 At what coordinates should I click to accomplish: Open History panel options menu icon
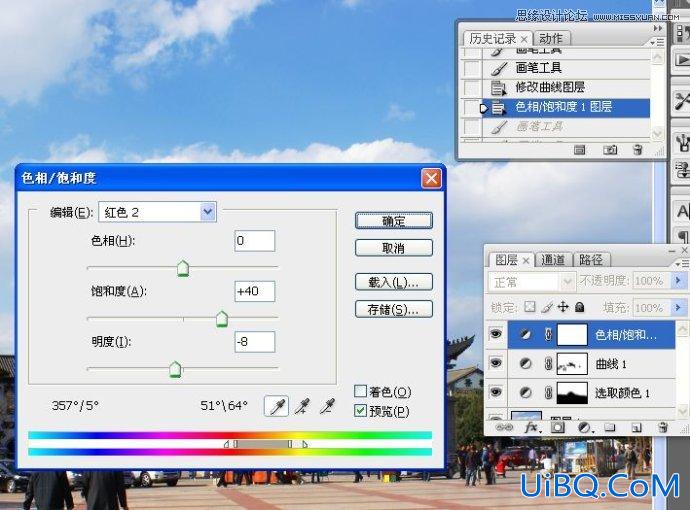coord(657,42)
